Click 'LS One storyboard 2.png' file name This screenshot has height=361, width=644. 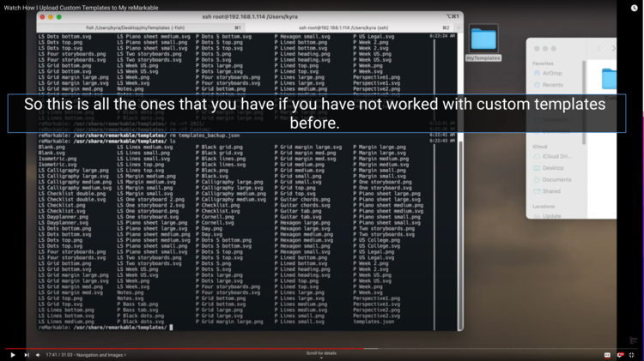[151, 200]
